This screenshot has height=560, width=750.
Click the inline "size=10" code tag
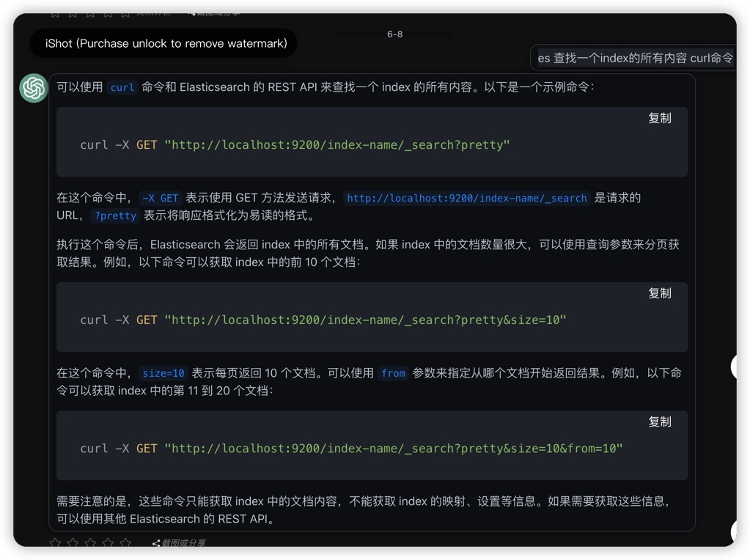pos(163,373)
